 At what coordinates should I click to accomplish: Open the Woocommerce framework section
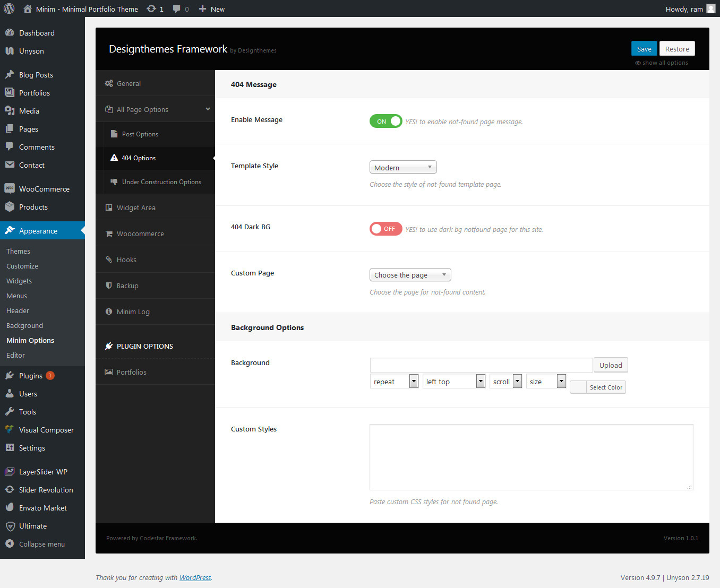click(156, 234)
